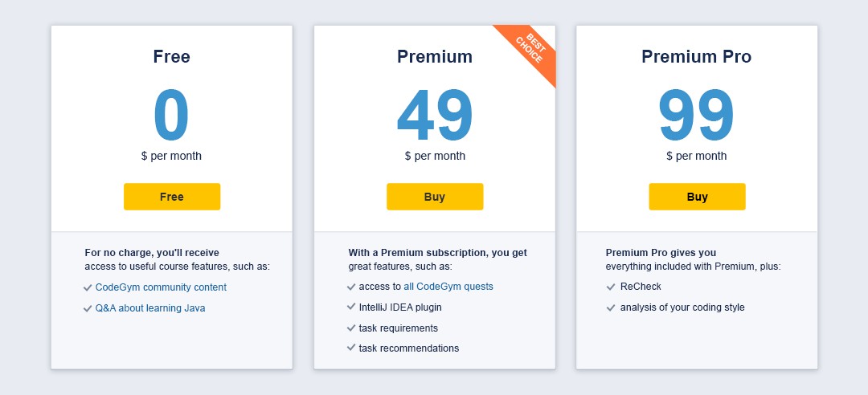Open the CodeGym community content link
The width and height of the screenshot is (868, 395).
click(x=161, y=287)
